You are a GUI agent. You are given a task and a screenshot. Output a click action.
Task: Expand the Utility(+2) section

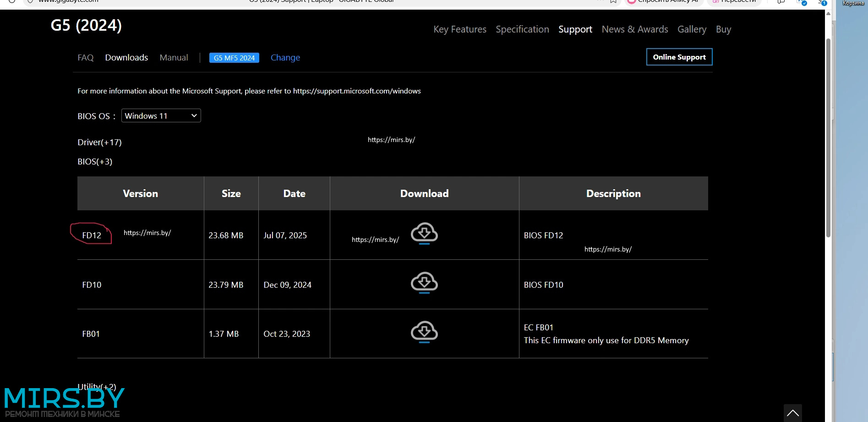pyautogui.click(x=97, y=386)
